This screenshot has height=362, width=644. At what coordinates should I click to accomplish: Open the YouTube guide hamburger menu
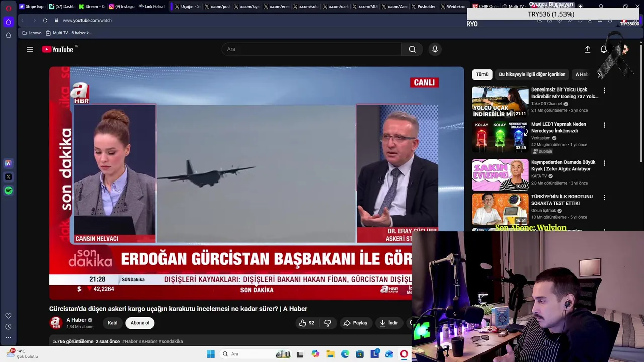click(x=30, y=49)
